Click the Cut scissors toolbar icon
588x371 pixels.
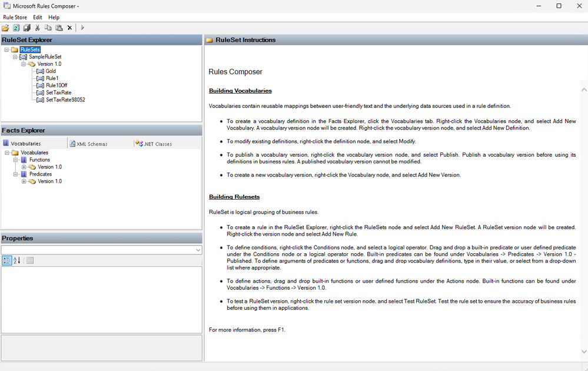pyautogui.click(x=38, y=28)
